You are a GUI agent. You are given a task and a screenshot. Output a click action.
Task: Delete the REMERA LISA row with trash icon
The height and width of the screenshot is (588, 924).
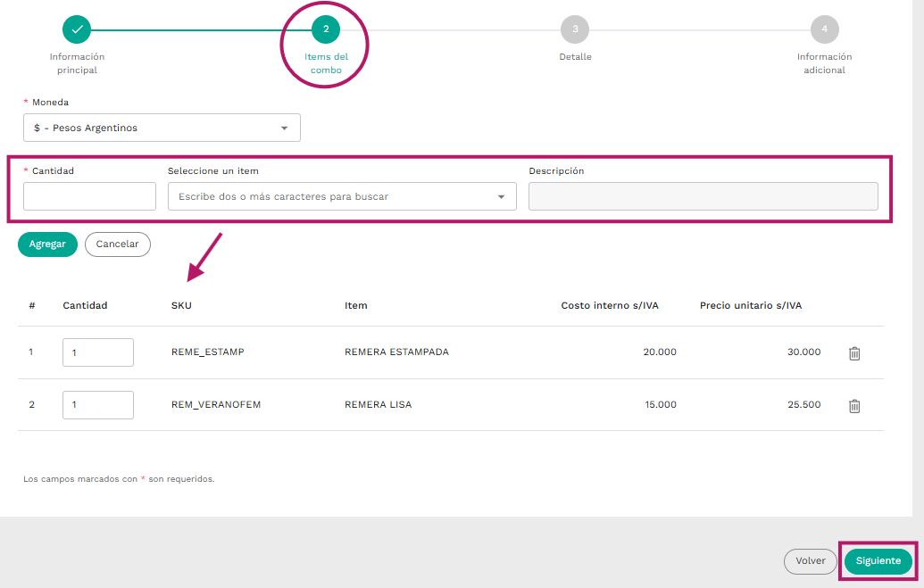click(853, 405)
